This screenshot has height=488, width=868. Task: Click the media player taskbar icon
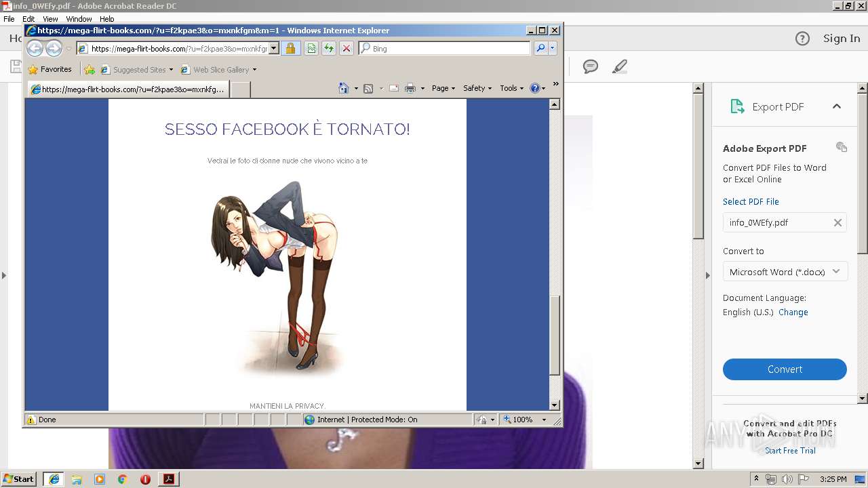click(x=100, y=479)
